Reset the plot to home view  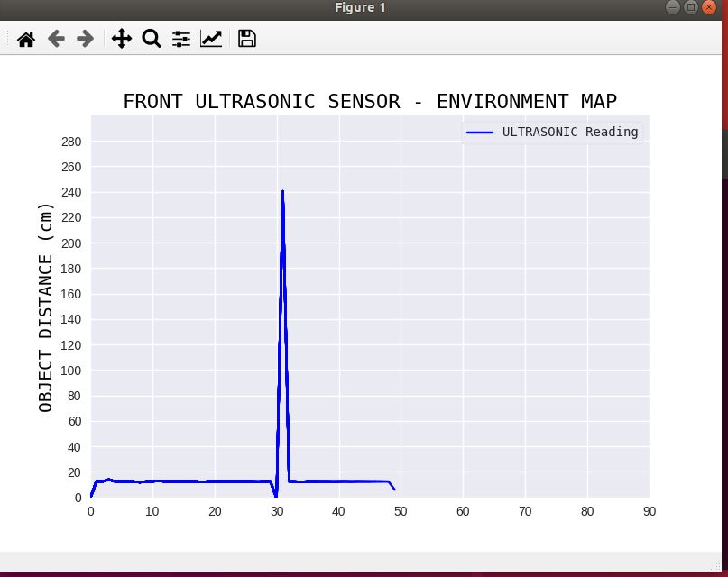(x=26, y=39)
